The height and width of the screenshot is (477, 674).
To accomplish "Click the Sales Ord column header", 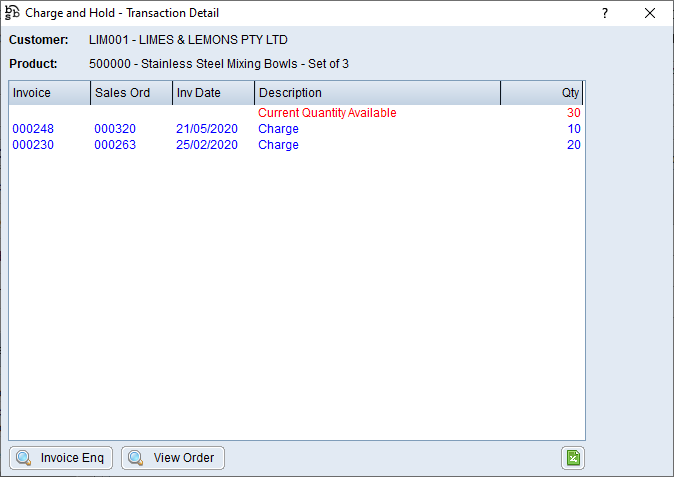I will [x=130, y=93].
